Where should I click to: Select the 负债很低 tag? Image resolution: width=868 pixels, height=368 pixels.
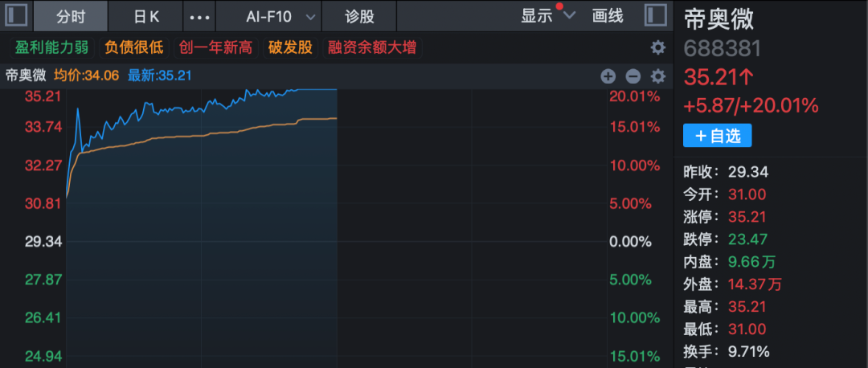(x=133, y=47)
